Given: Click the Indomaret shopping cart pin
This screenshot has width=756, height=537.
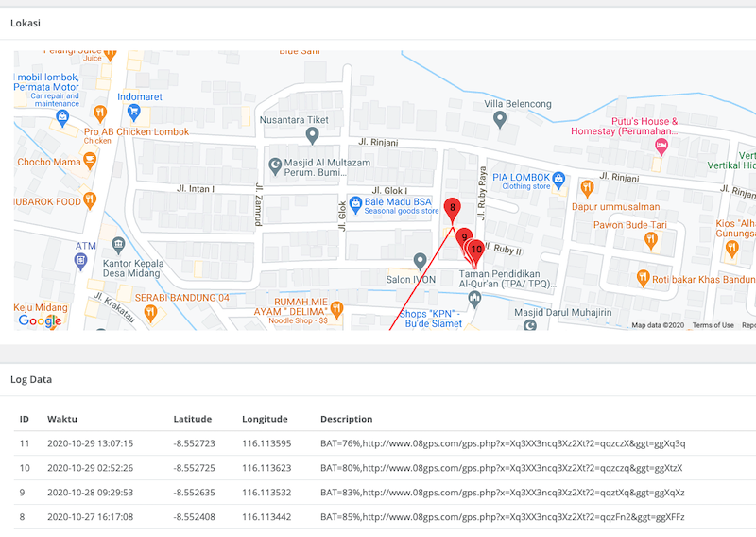Looking at the screenshot, I should pos(133,113).
